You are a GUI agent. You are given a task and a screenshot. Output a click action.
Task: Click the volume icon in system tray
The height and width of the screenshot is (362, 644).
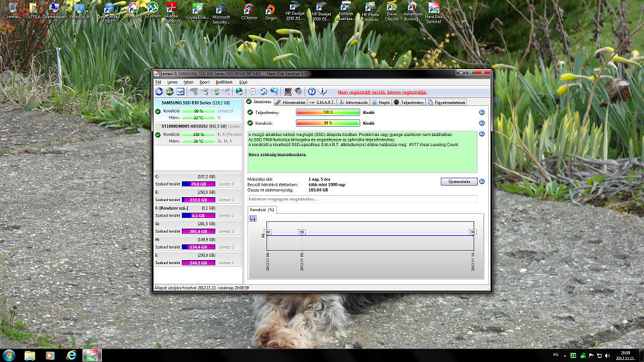point(608,355)
